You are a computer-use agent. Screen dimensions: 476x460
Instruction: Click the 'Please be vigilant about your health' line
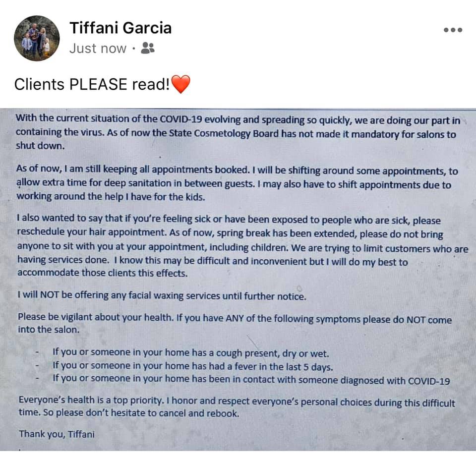[x=96, y=319]
